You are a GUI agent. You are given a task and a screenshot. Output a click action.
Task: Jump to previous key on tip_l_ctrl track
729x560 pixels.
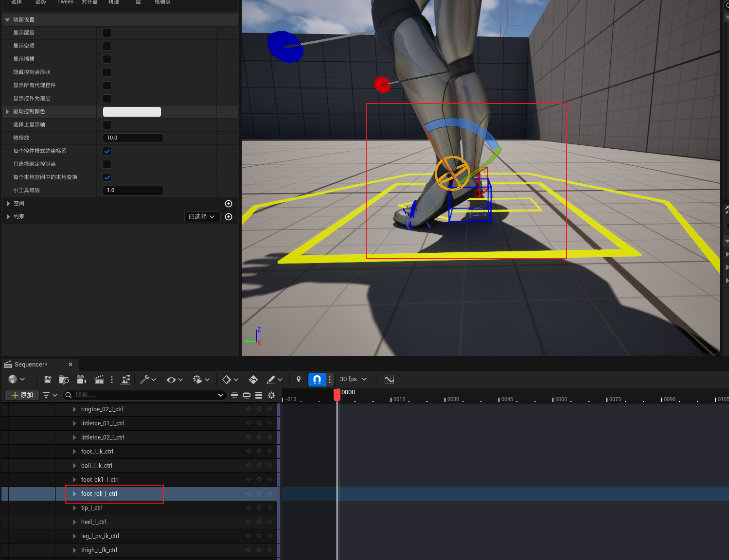tap(249, 507)
